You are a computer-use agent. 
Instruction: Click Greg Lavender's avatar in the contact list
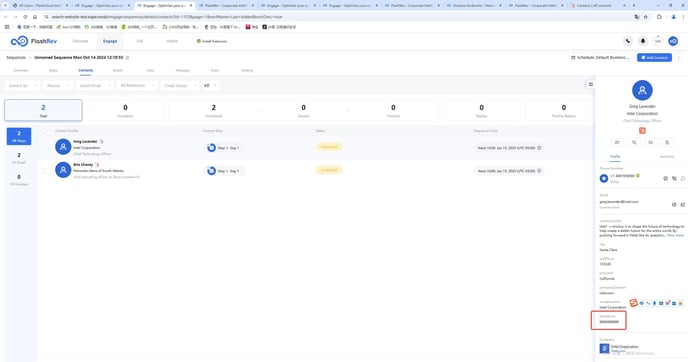tap(63, 147)
